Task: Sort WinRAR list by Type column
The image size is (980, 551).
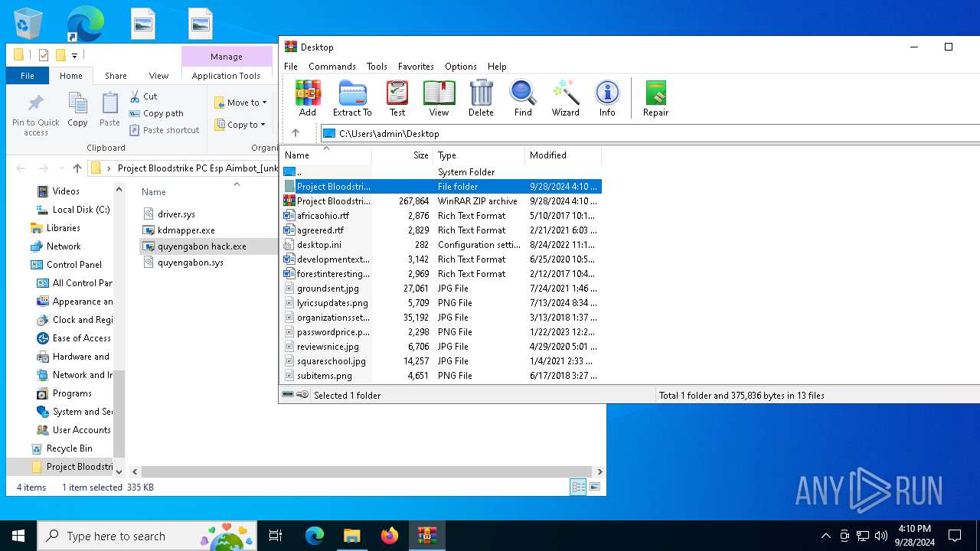Action: pyautogui.click(x=479, y=155)
